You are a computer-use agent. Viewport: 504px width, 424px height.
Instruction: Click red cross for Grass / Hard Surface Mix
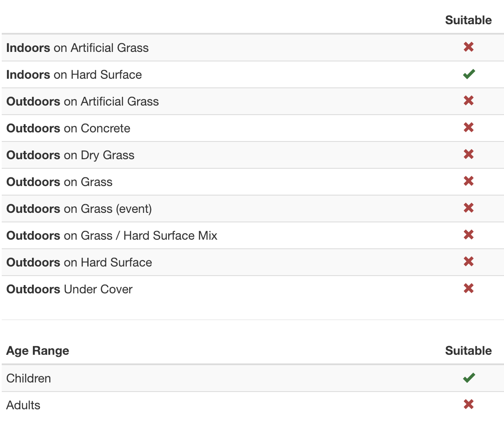469,235
